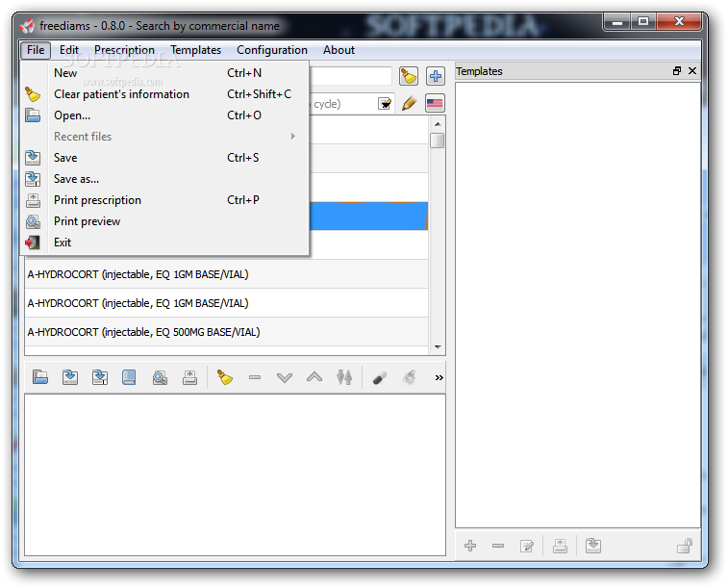Image resolution: width=728 pixels, height=588 pixels.
Task: Click the pencil edit icon near flag
Action: (x=409, y=104)
